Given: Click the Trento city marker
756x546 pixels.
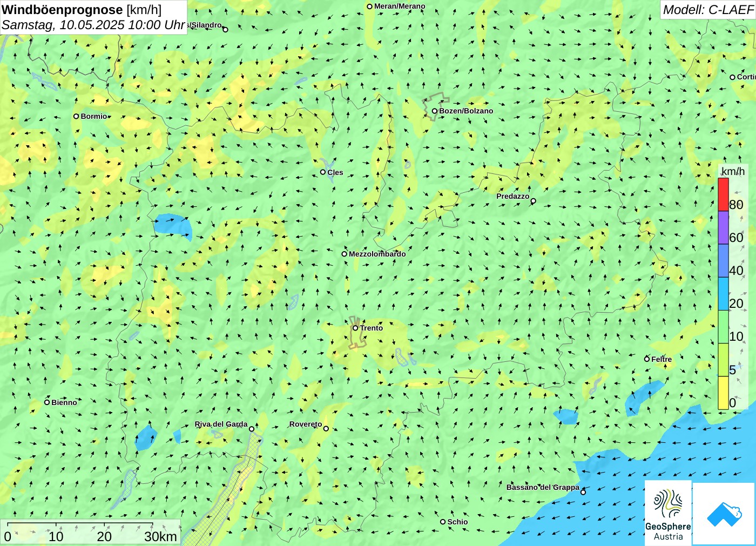Looking at the screenshot, I should coord(355,328).
